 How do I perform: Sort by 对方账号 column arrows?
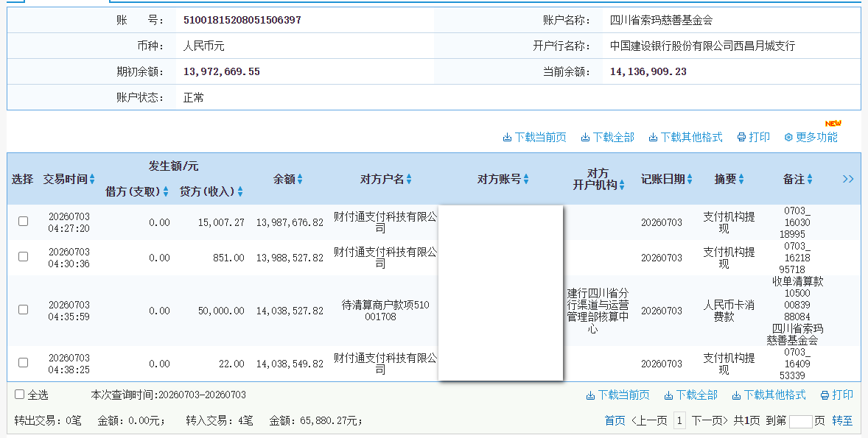tap(526, 179)
